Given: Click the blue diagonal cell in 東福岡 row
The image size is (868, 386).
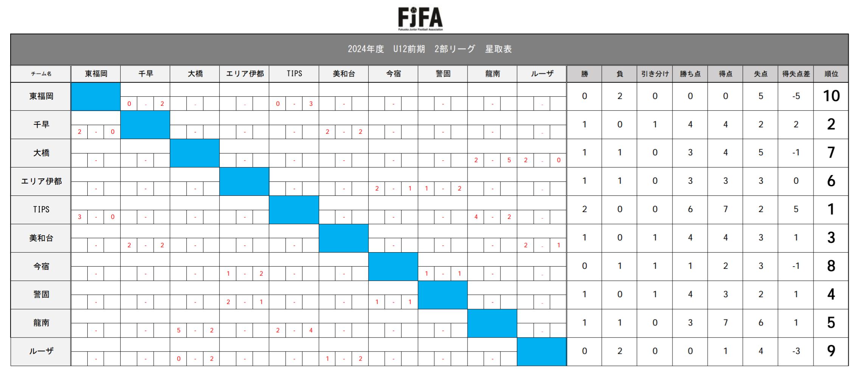Looking at the screenshot, I should (96, 96).
